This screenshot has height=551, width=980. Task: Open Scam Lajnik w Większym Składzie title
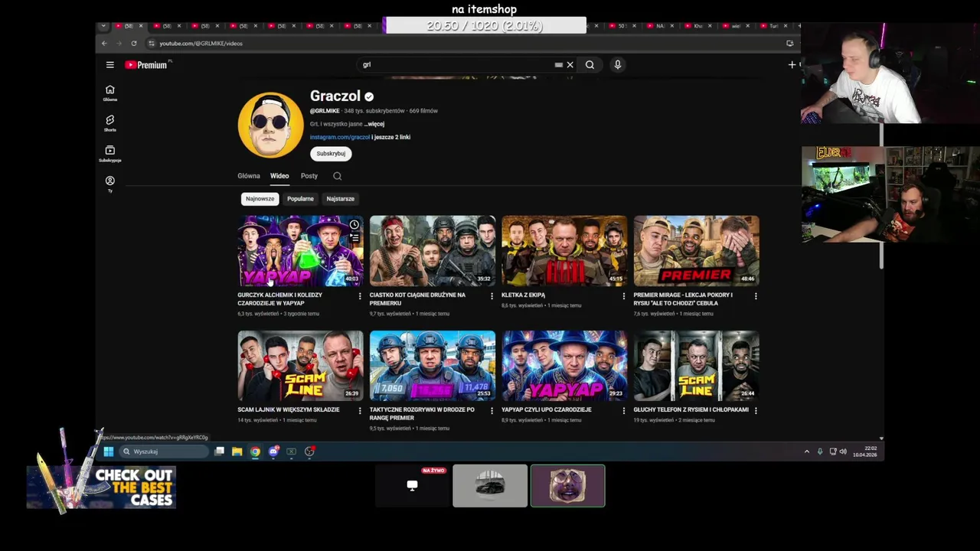289,409
